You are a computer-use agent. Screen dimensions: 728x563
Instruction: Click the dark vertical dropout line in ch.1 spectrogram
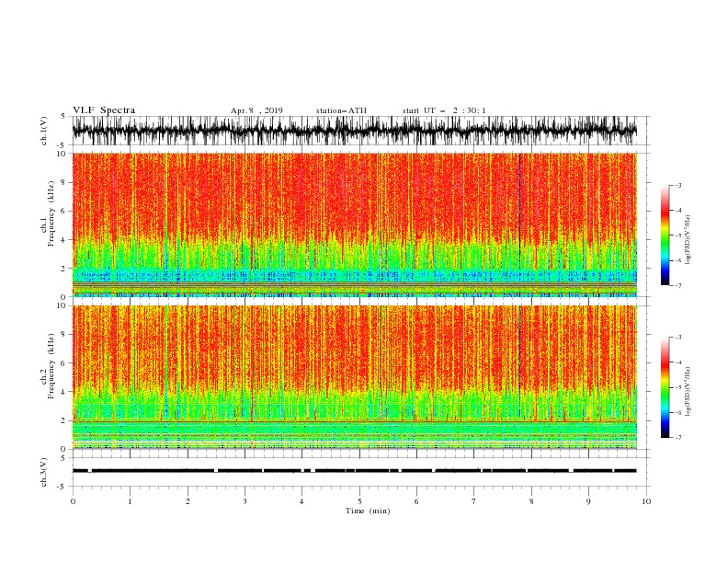pyautogui.click(x=519, y=224)
